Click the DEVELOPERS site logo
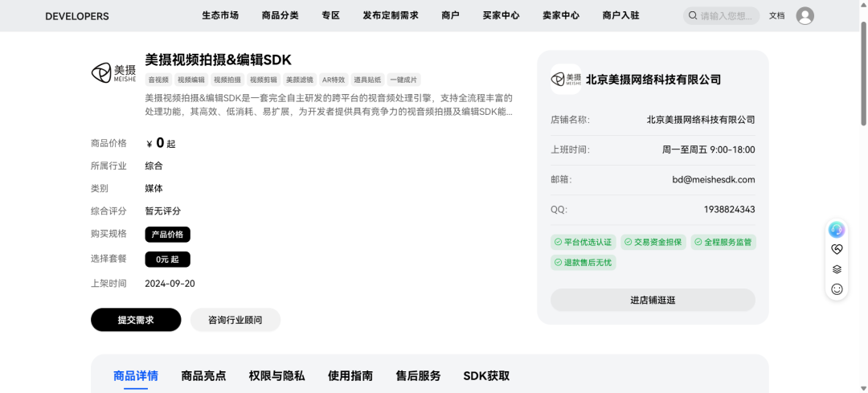868x393 pixels. pyautogui.click(x=77, y=16)
